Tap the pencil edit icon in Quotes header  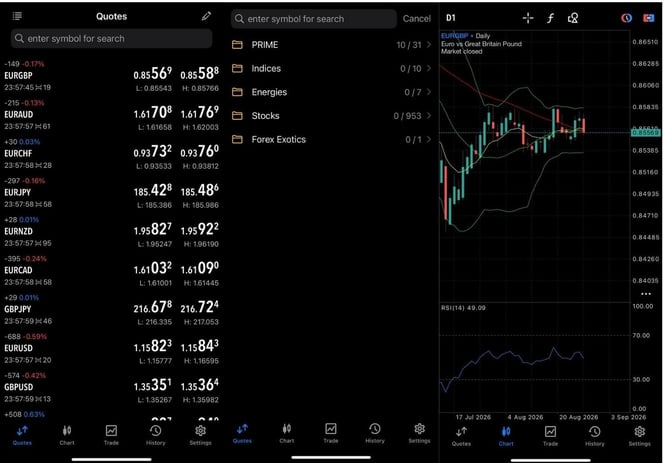coord(206,16)
